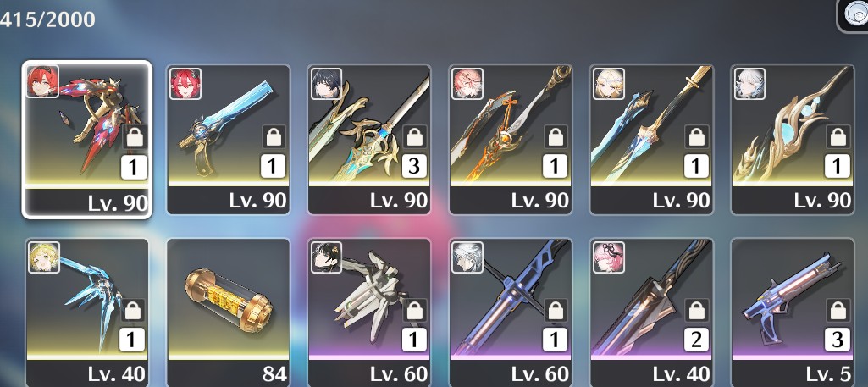Click the blonde character portrait on the Lv. 90 sword
This screenshot has width=868, height=387.
pyautogui.click(x=608, y=84)
